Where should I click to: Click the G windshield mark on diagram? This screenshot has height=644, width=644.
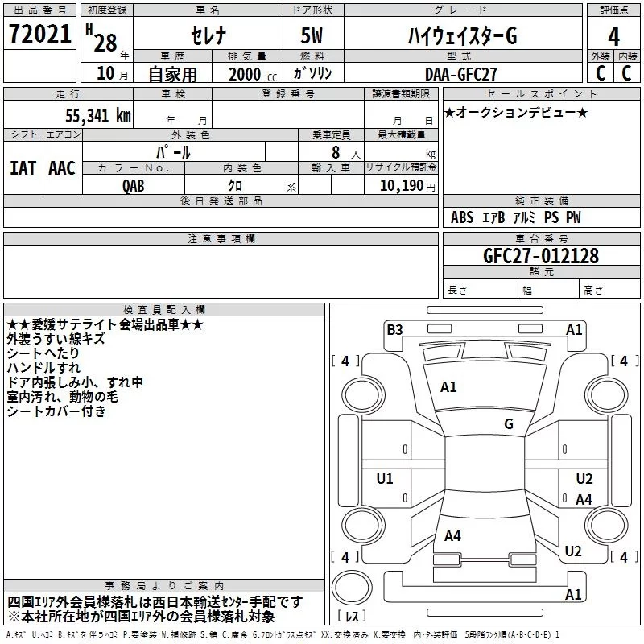coord(509,424)
